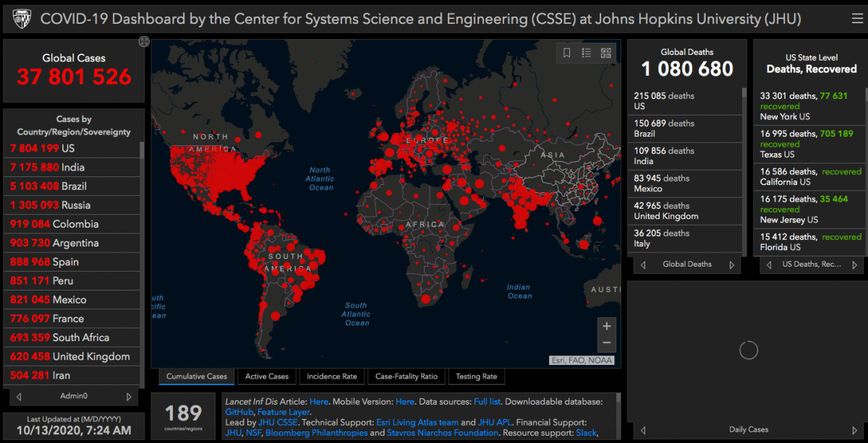
Task: Switch to the Cumulative Cases tab
Action: (197, 377)
